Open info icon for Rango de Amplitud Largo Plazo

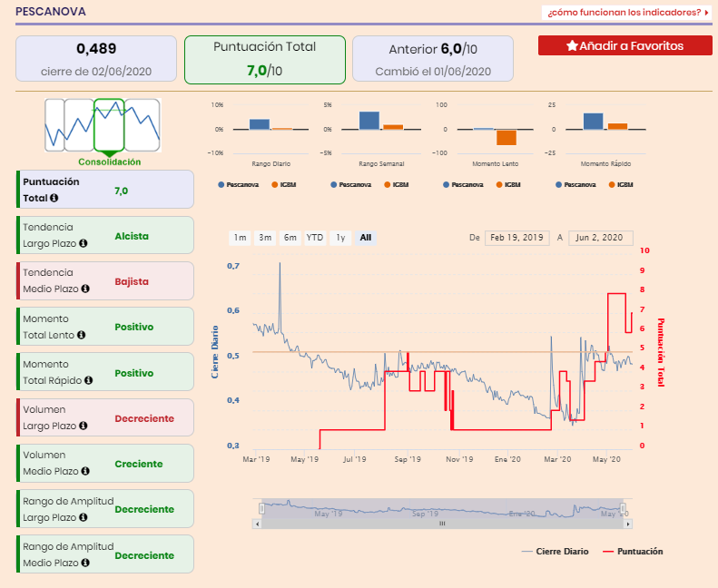84,517
